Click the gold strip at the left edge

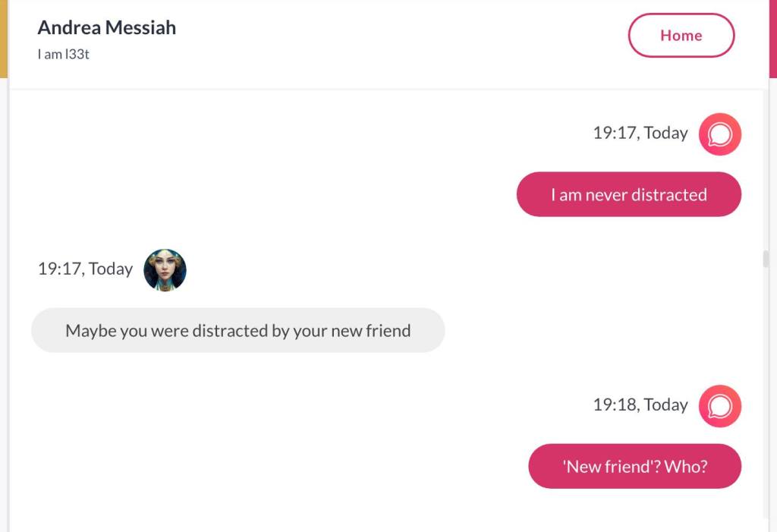(3, 38)
